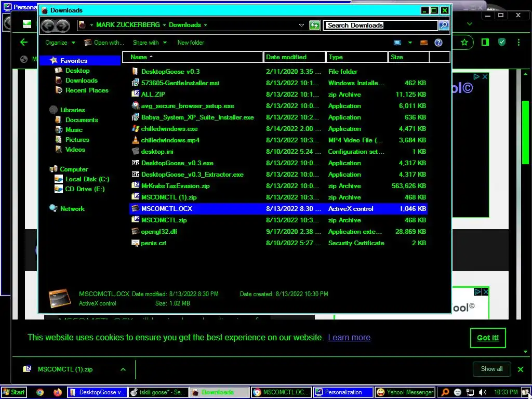
Task: Expand the address bar history dropdown arrow
Action: click(x=301, y=25)
